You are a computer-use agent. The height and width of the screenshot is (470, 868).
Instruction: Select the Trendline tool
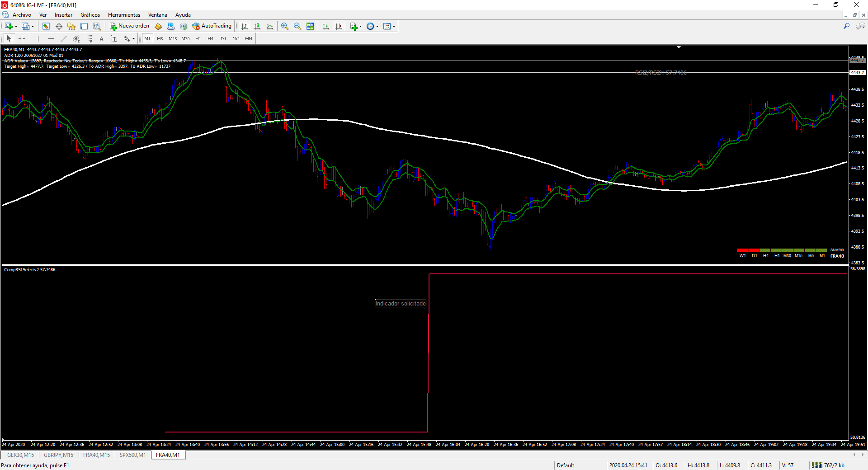(64, 38)
